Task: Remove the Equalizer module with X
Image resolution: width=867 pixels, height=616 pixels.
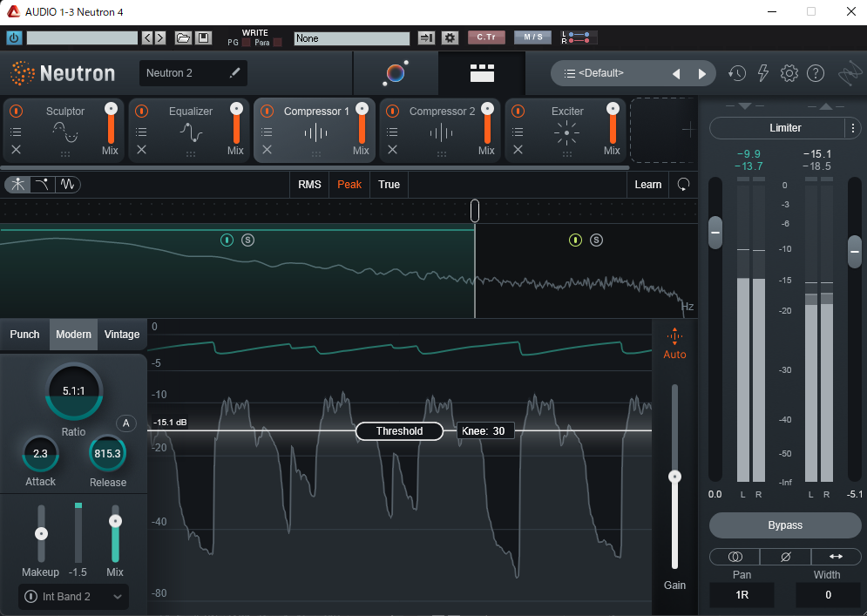Action: 141,149
